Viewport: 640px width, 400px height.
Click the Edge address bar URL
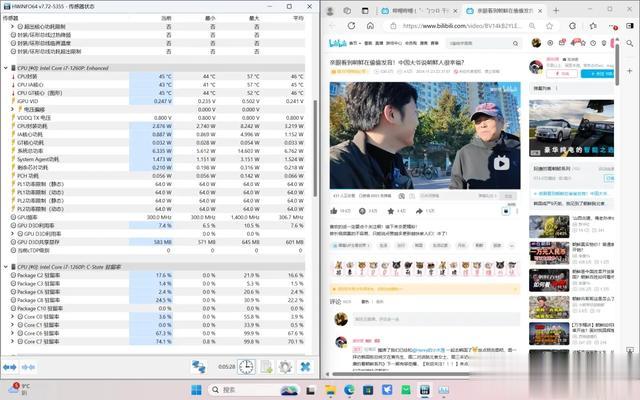(x=462, y=26)
